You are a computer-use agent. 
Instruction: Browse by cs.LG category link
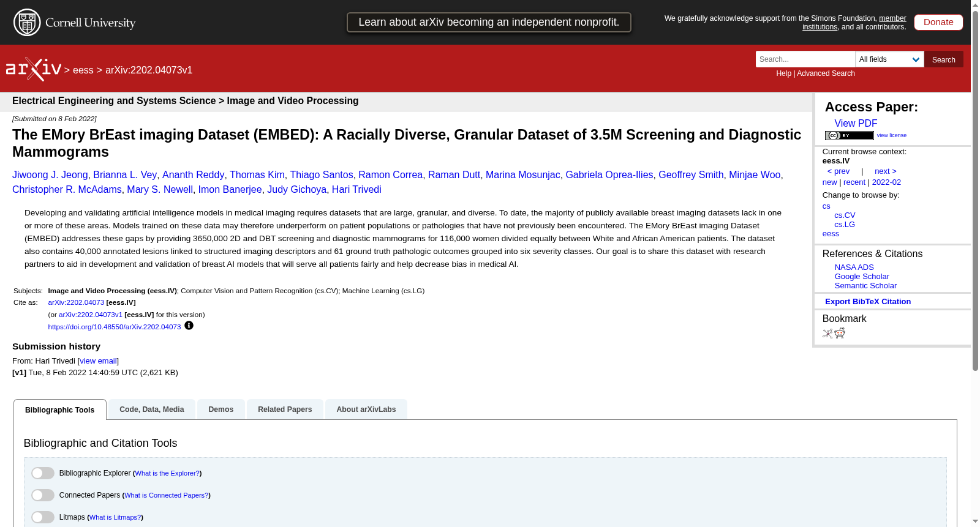845,225
